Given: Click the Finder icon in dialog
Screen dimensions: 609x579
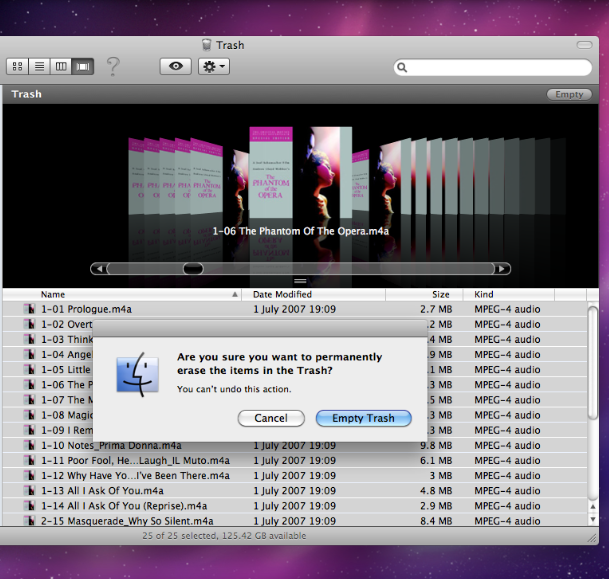Looking at the screenshot, I should click(x=138, y=374).
